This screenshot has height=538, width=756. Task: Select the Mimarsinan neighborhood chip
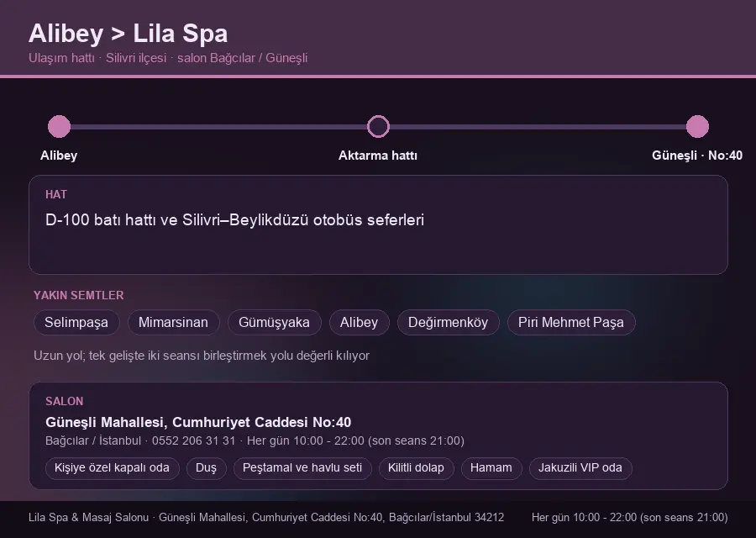coord(174,322)
